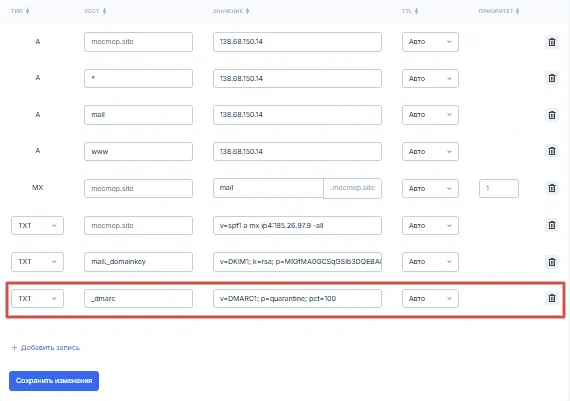Edit the www host field

[x=139, y=152]
